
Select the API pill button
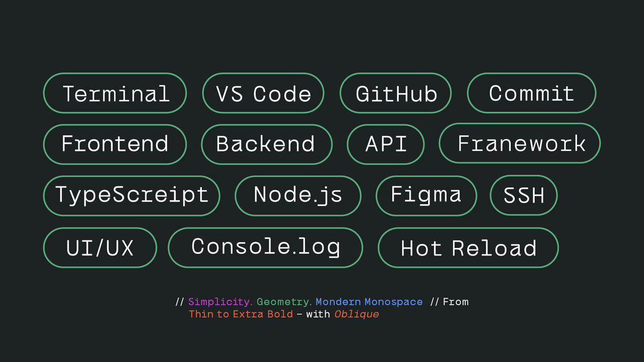(x=386, y=144)
